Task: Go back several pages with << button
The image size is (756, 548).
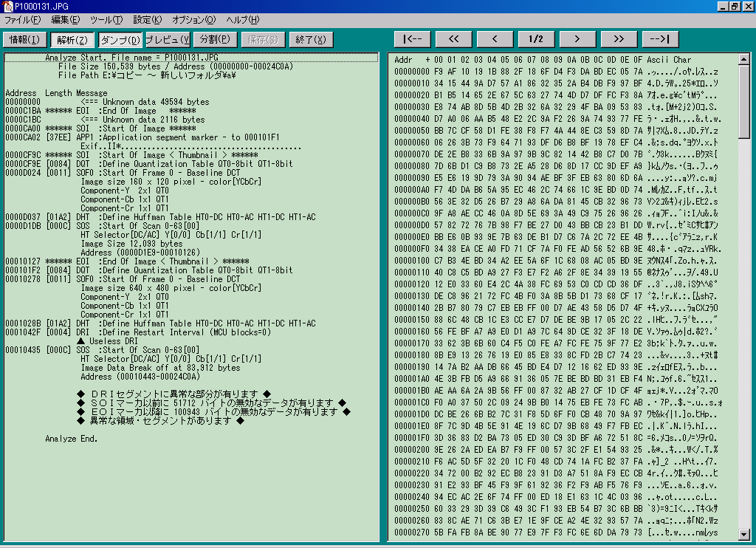Action: click(454, 39)
